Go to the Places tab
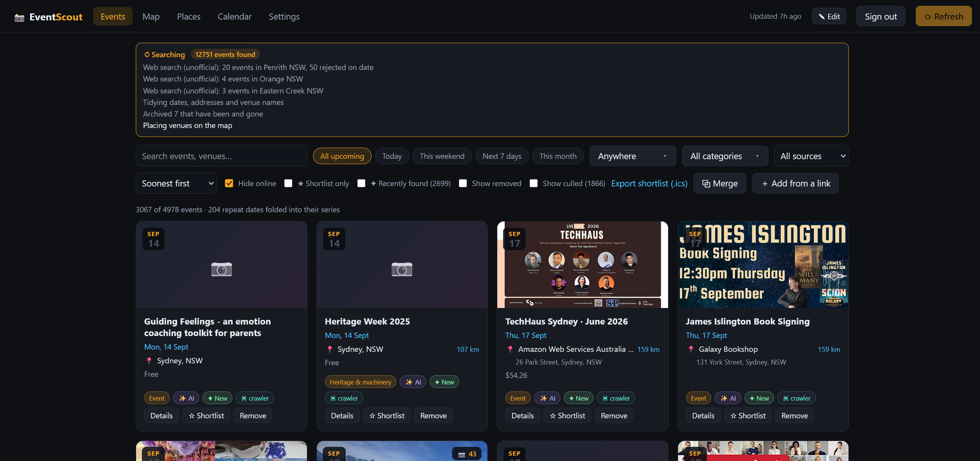Image resolution: width=980 pixels, height=461 pixels. (x=188, y=17)
